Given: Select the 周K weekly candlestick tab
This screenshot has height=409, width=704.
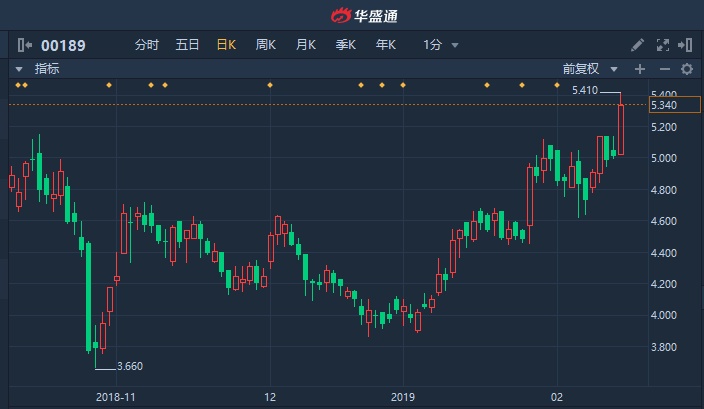Looking at the screenshot, I should coord(266,45).
